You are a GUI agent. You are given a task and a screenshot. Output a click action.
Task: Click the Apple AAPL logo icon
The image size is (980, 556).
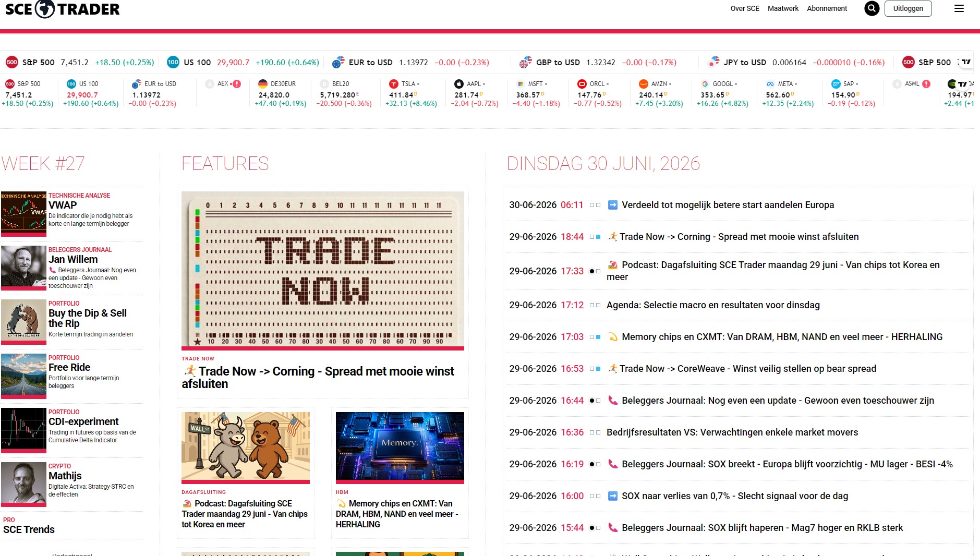pyautogui.click(x=458, y=84)
